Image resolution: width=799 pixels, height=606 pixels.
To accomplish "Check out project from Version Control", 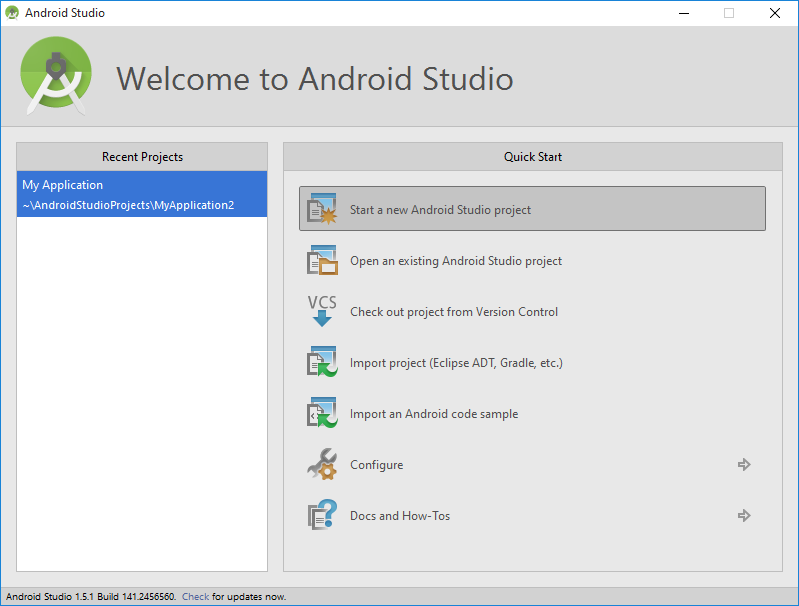I will (454, 312).
